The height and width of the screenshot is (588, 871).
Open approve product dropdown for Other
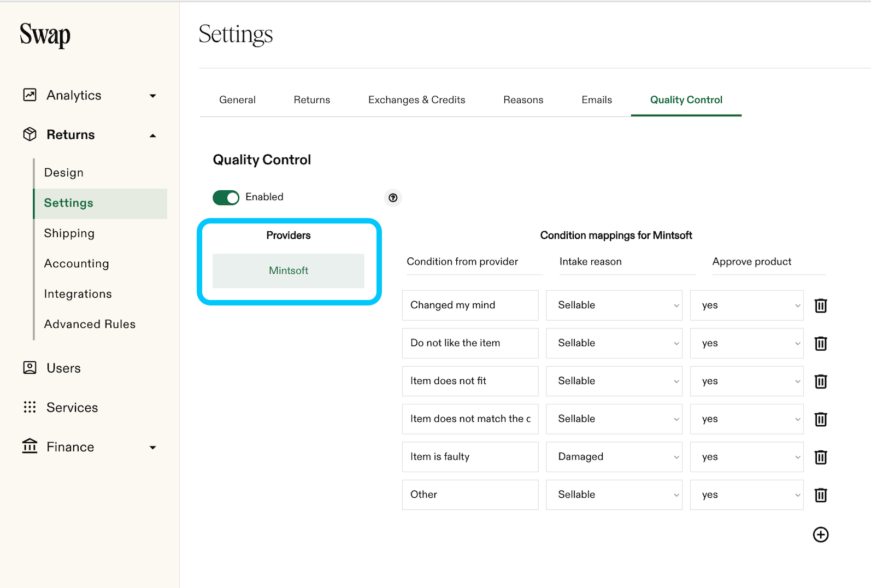pyautogui.click(x=747, y=495)
